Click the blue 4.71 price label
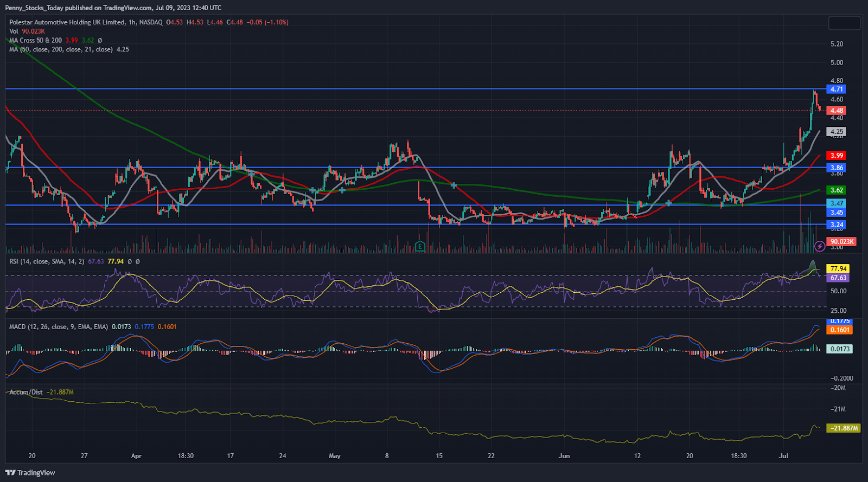Screen dimensions: 868x482 (837, 89)
